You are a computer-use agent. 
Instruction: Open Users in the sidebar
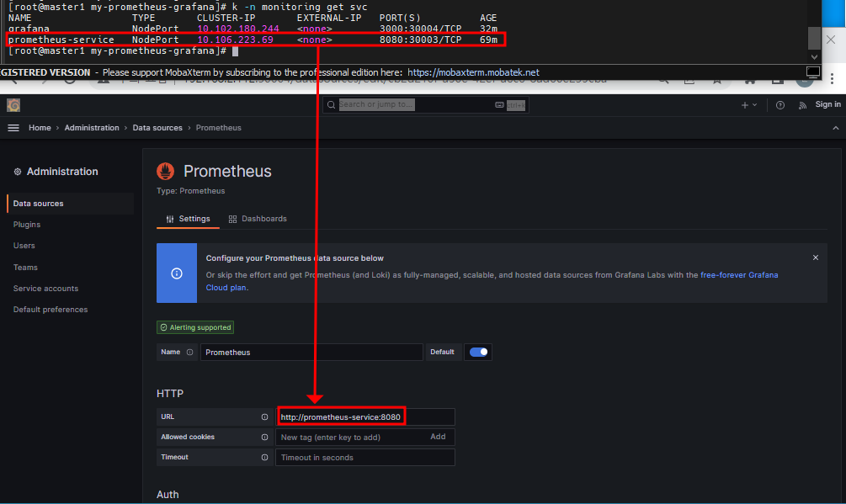[24, 245]
